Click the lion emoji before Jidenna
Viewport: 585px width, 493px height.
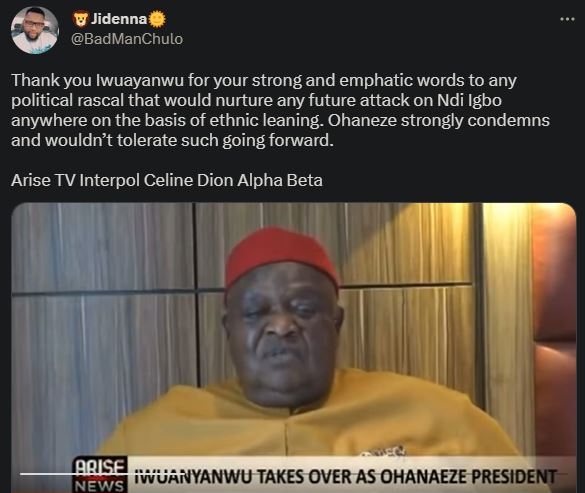(x=80, y=19)
